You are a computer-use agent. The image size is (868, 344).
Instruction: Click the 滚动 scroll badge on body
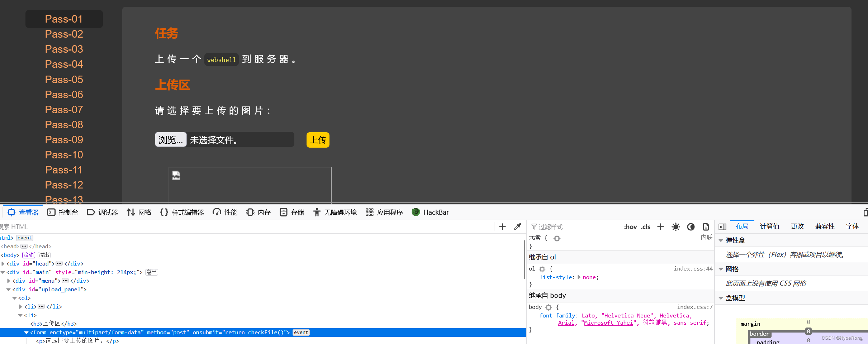click(28, 255)
